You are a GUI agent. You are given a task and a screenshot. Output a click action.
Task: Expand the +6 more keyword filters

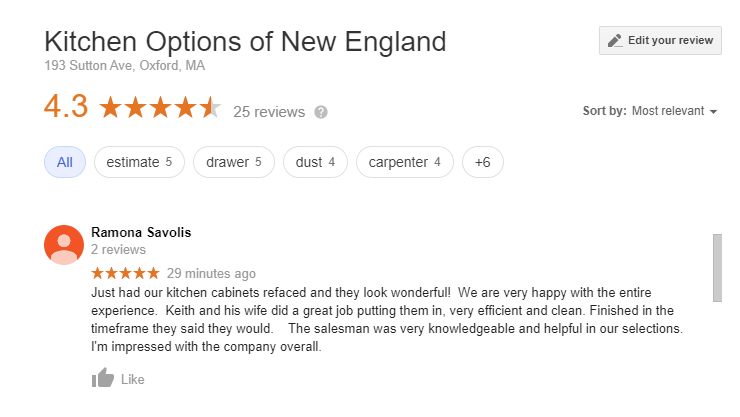pyautogui.click(x=483, y=162)
